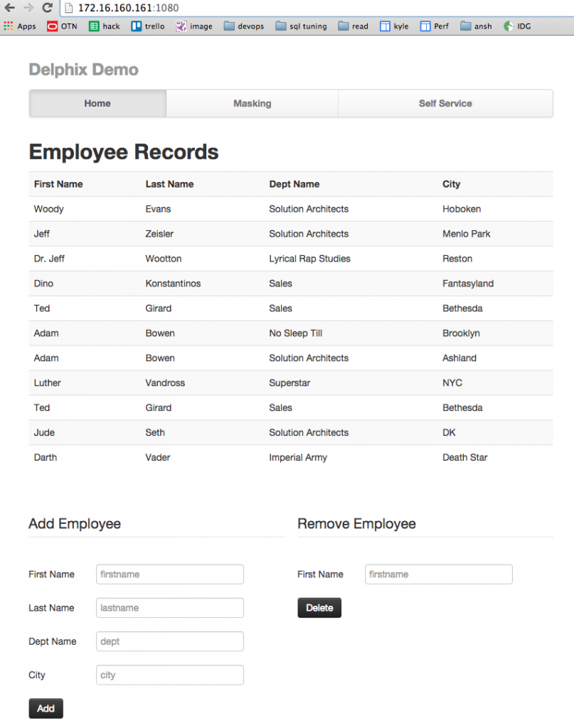The width and height of the screenshot is (574, 728).
Task: Open the sql tuning bookmark folder
Action: coord(302,26)
